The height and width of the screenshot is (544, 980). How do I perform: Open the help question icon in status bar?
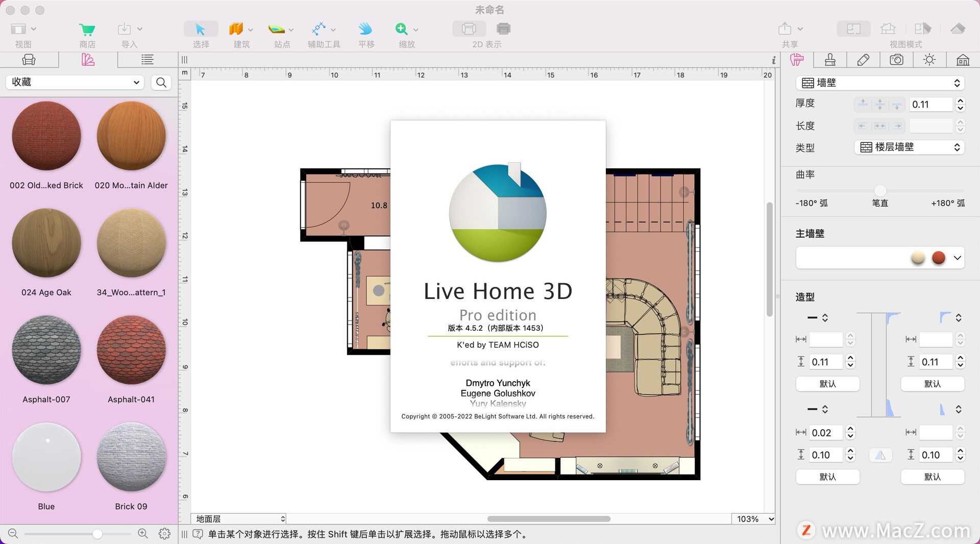198,534
